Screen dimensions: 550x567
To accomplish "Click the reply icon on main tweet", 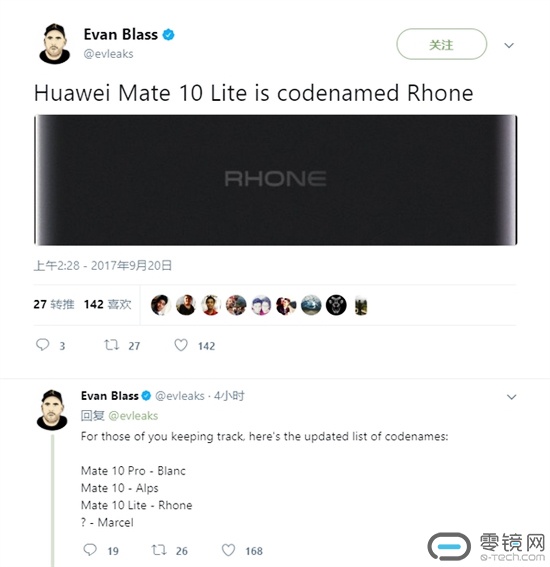I will (43, 345).
